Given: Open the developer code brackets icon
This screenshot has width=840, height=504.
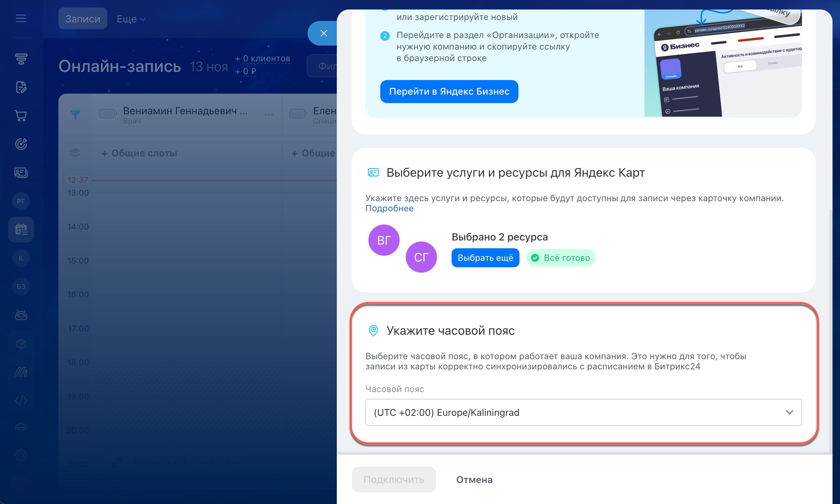Looking at the screenshot, I should (x=21, y=401).
